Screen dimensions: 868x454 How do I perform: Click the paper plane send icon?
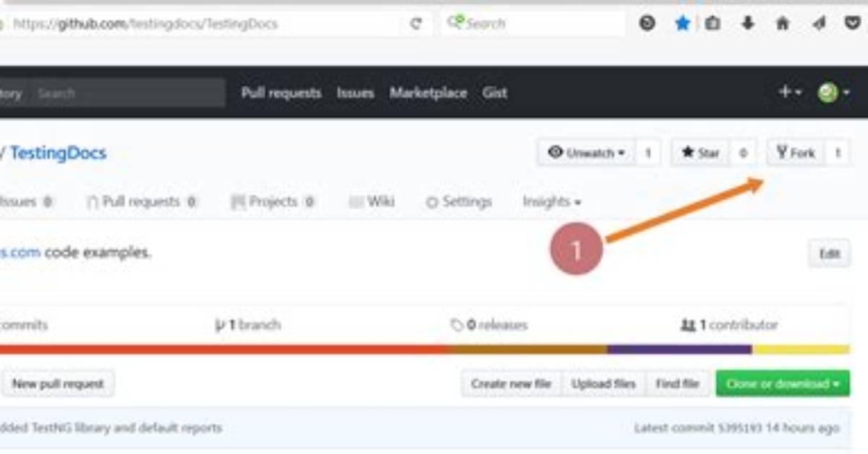[818, 24]
